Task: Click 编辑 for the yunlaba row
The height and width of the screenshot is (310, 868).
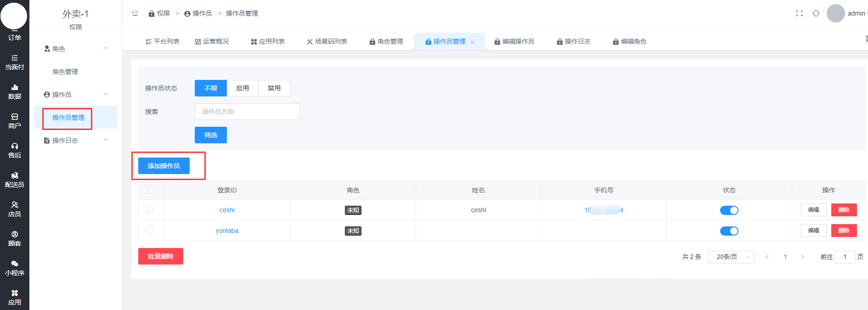Action: 814,231
